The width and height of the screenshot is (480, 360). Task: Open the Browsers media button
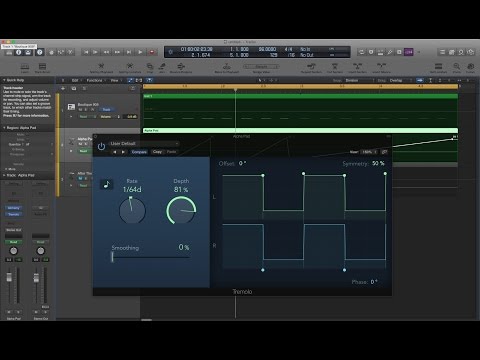pyautogui.click(x=471, y=52)
